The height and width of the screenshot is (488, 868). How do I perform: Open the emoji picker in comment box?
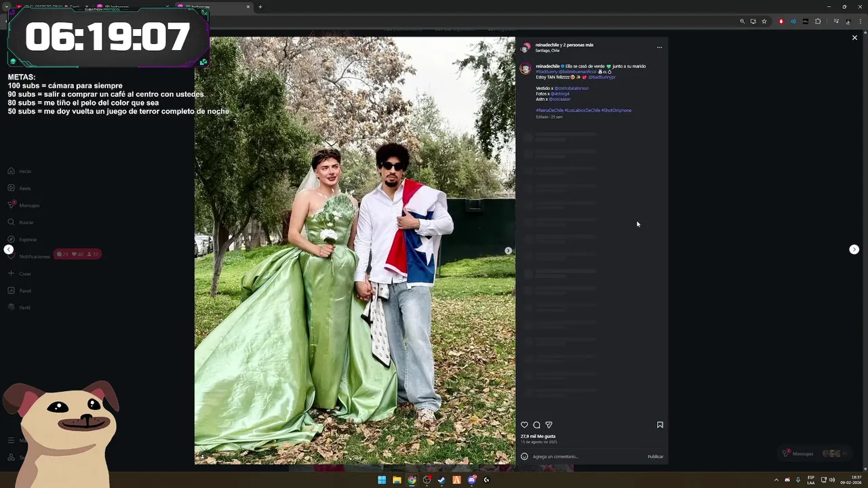tap(524, 456)
